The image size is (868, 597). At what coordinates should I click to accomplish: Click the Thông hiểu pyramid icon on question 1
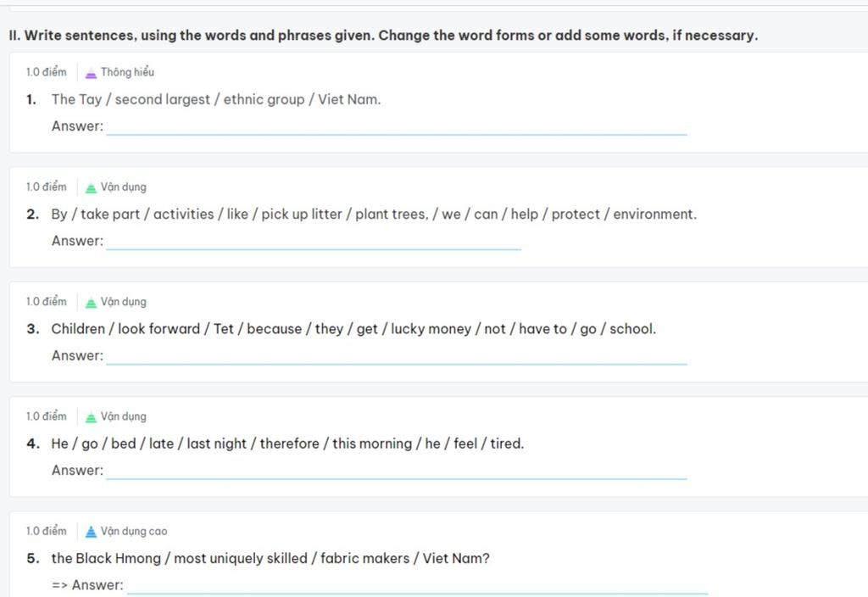pos(91,73)
